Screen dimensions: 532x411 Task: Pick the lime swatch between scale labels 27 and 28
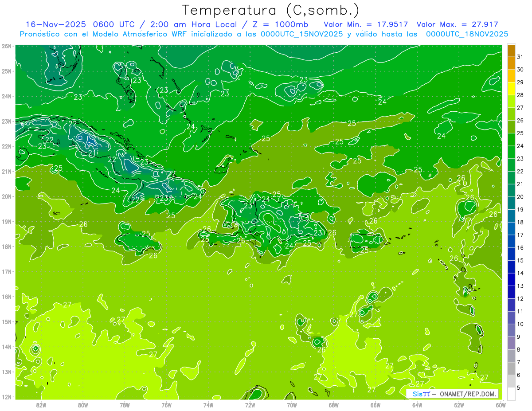coord(511,102)
